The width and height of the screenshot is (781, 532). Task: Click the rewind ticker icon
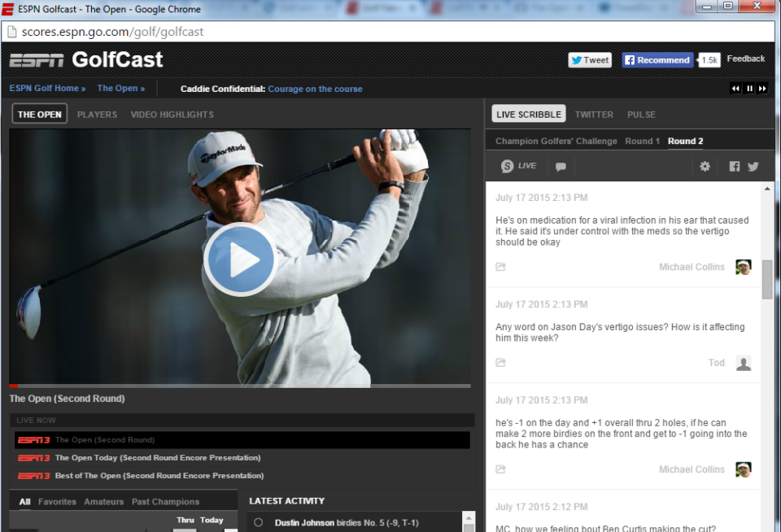735,89
